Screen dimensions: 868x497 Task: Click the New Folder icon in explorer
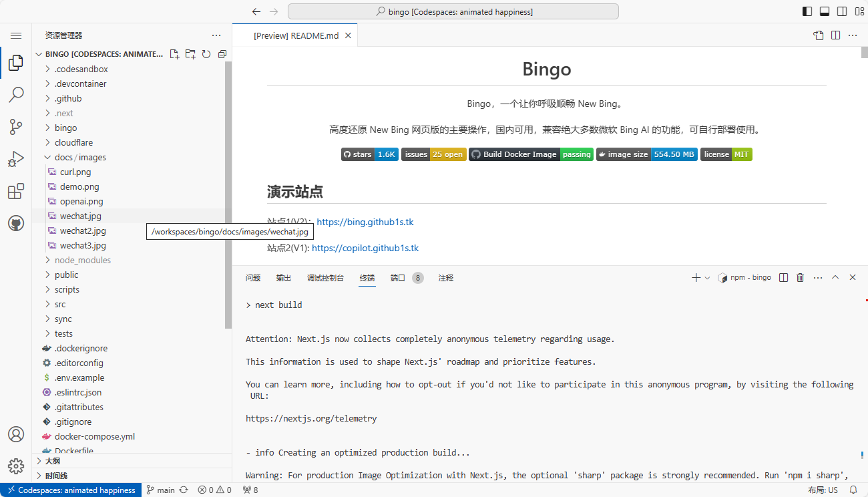[x=191, y=54]
